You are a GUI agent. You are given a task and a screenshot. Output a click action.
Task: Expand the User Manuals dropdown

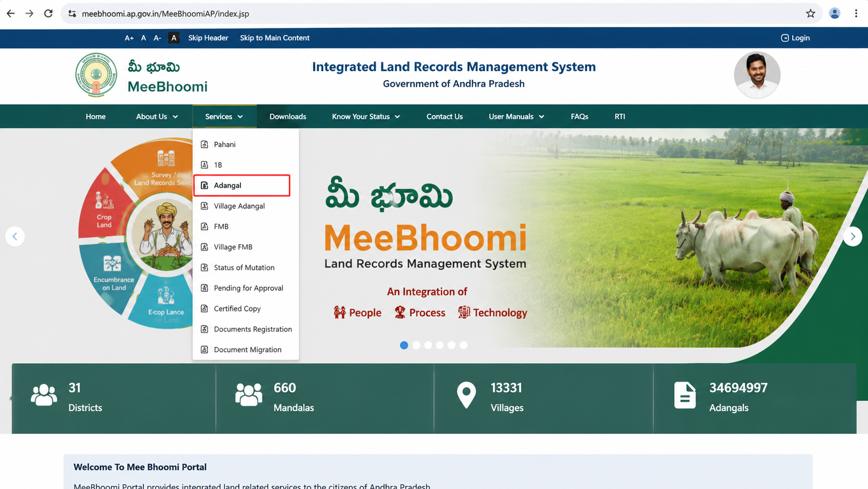[517, 116]
